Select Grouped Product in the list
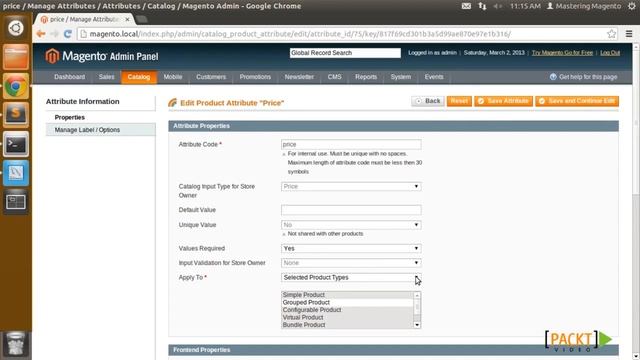The height and width of the screenshot is (360, 640). [347, 302]
